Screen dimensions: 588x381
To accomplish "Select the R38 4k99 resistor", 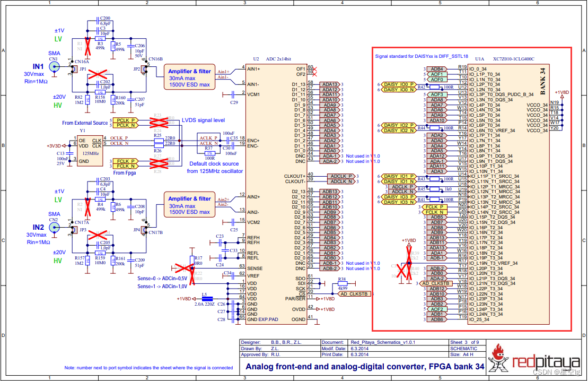I will pos(343,284).
